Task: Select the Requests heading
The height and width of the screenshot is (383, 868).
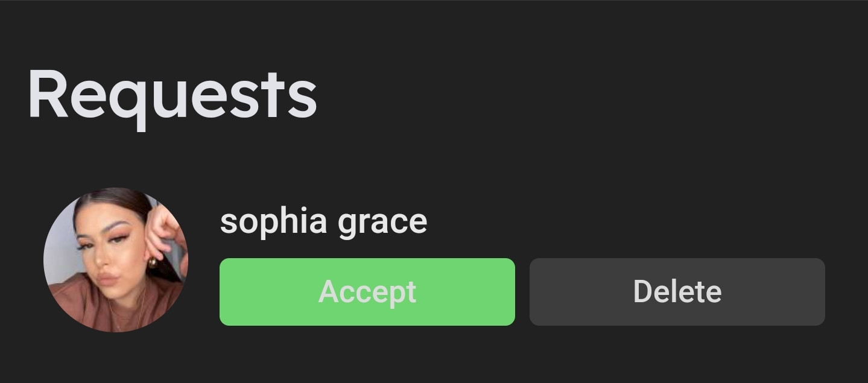Action: click(172, 95)
